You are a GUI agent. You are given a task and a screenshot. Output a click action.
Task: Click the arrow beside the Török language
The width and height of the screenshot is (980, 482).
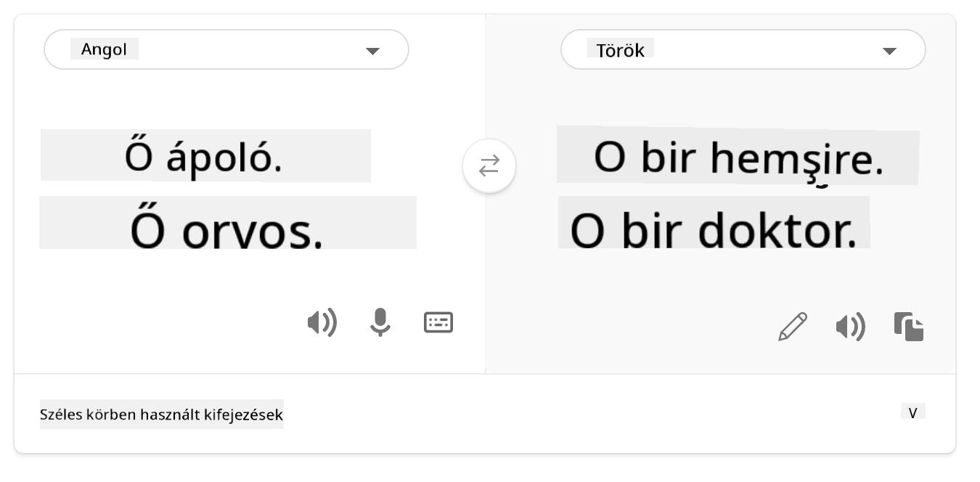[x=889, y=51]
